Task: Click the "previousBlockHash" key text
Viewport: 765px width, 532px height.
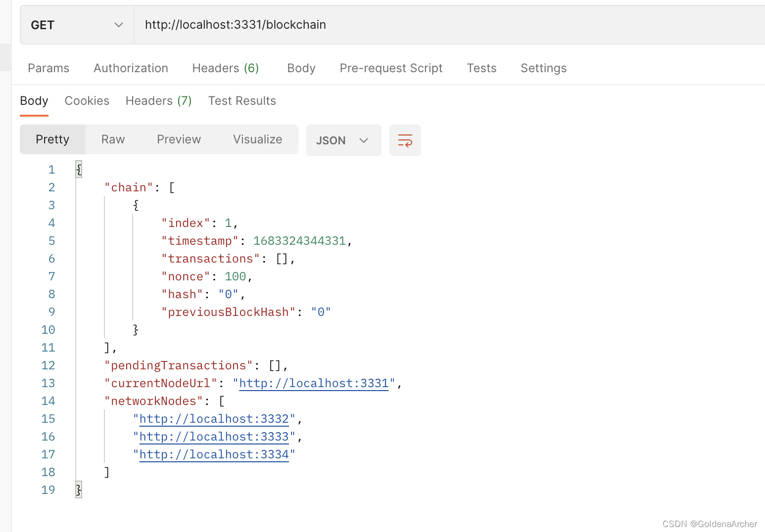Action: point(228,312)
